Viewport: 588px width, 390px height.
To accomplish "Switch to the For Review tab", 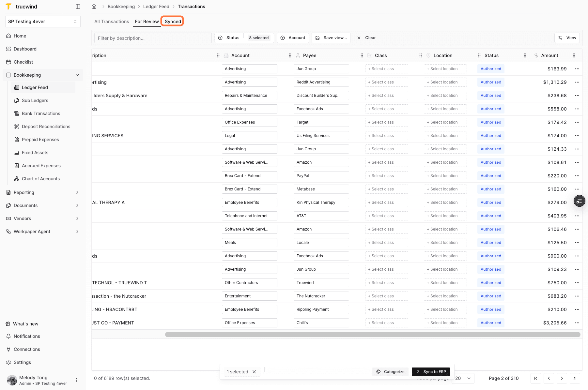I will [x=147, y=22].
